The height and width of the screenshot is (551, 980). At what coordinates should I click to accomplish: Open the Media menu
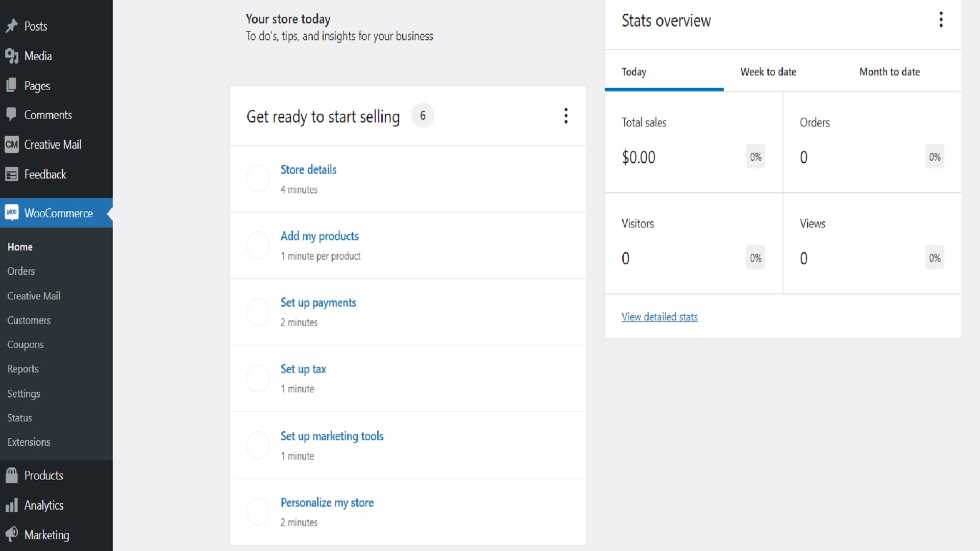click(x=38, y=56)
